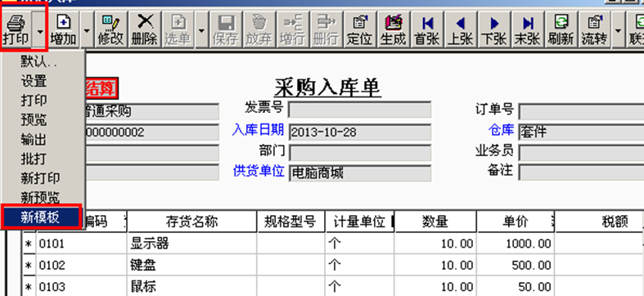Click the 键盘 item name cell

[191, 265]
